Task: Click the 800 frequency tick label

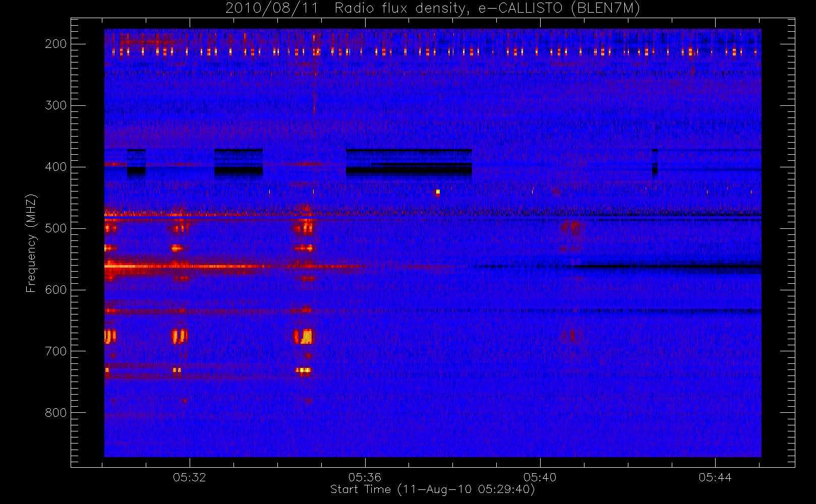Action: 56,413
